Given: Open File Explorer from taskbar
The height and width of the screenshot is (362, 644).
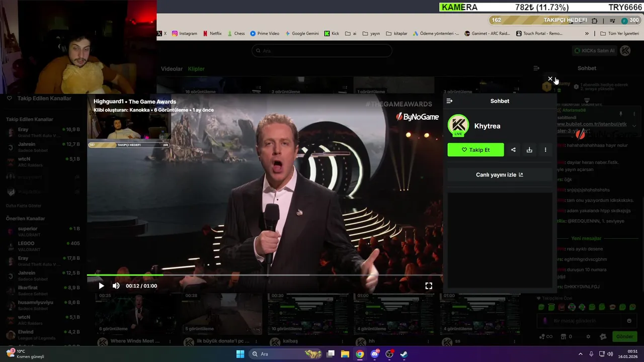Looking at the screenshot, I should (345, 354).
